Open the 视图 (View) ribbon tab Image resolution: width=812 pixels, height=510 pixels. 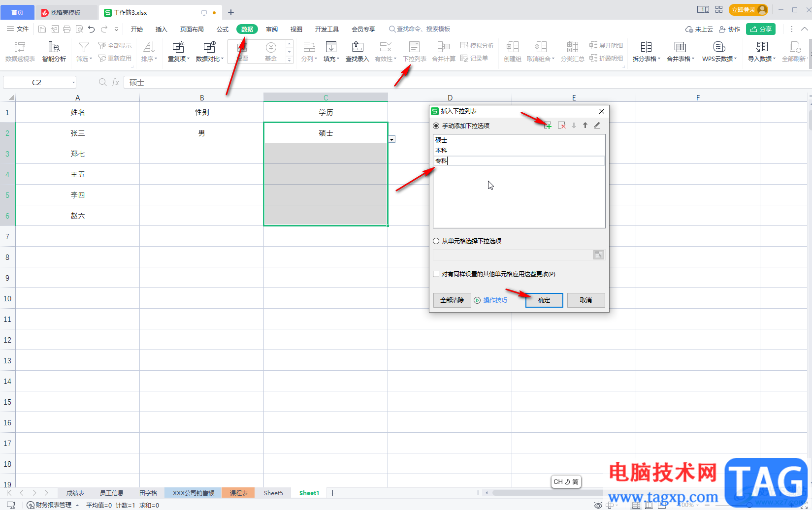(x=296, y=29)
